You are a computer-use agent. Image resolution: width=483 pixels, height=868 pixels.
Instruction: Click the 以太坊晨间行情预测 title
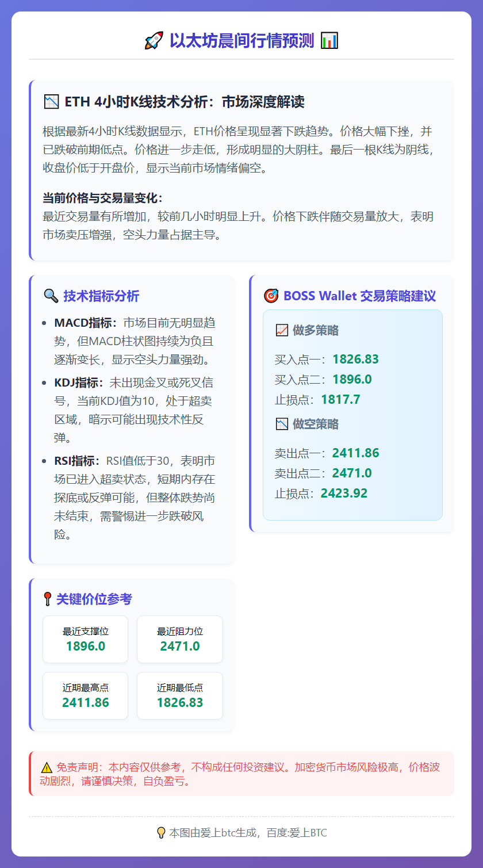click(241, 41)
